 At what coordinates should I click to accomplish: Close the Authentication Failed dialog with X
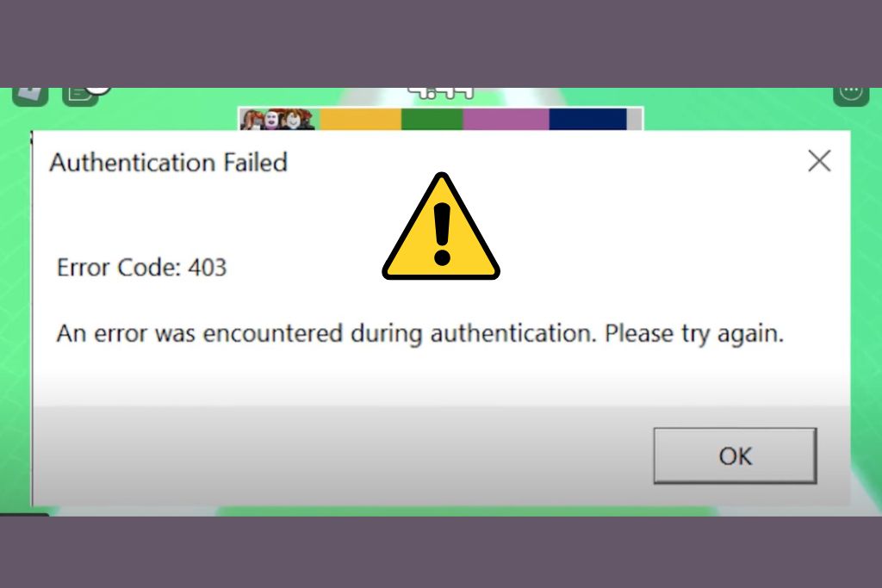819,161
